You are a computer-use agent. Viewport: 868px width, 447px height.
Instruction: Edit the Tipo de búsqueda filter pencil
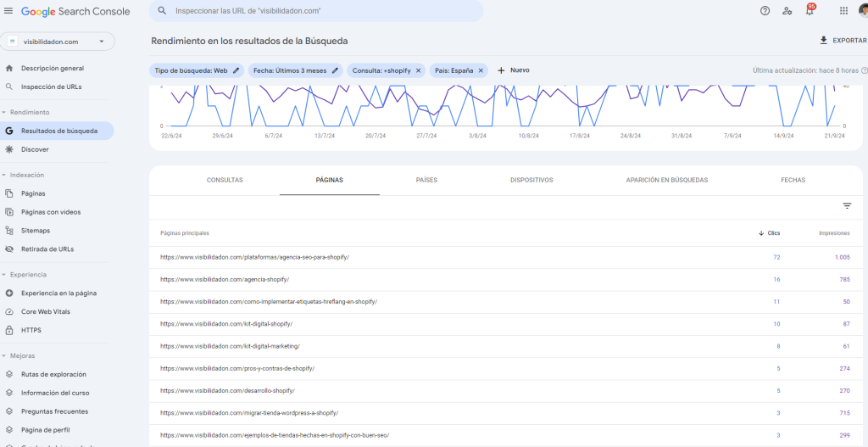(x=236, y=70)
